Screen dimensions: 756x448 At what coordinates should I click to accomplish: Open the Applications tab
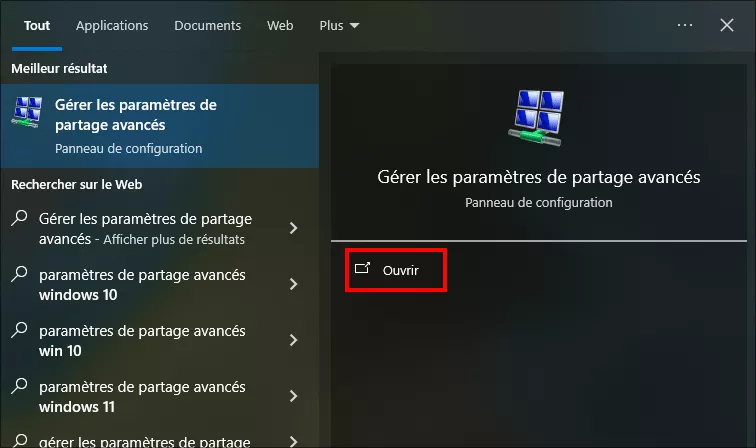pyautogui.click(x=112, y=26)
